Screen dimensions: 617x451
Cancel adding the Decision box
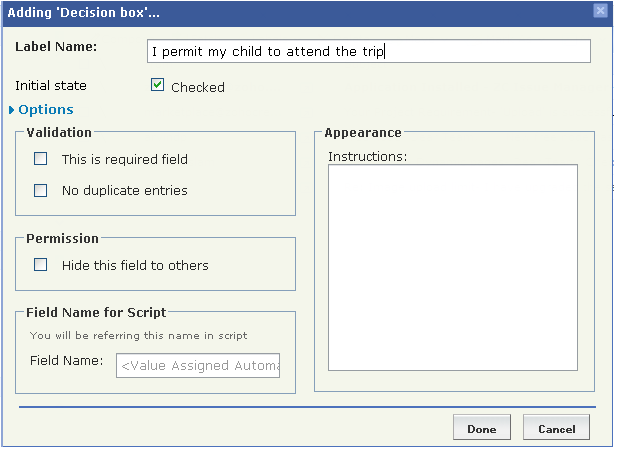point(556,429)
